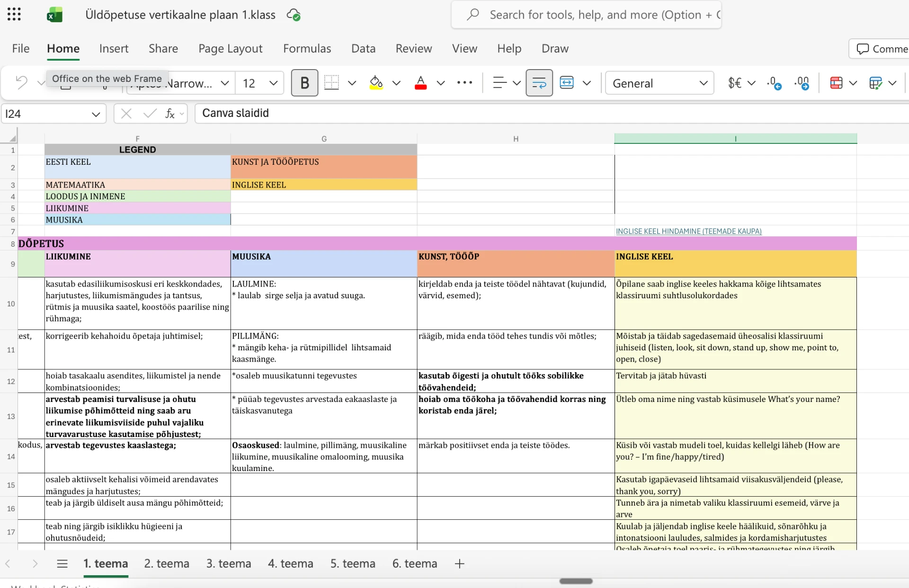Screen dimensions: 909x588
Task: Click the Undo icon
Action: [21, 83]
